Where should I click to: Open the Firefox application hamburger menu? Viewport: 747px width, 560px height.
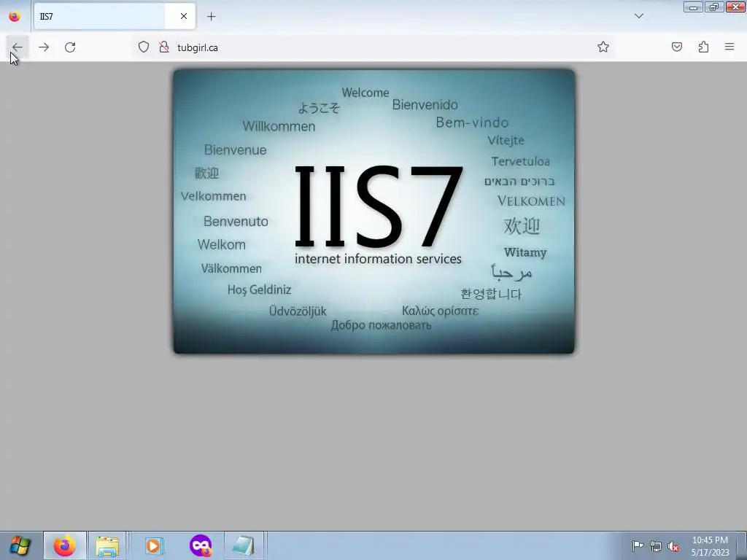pyautogui.click(x=729, y=47)
